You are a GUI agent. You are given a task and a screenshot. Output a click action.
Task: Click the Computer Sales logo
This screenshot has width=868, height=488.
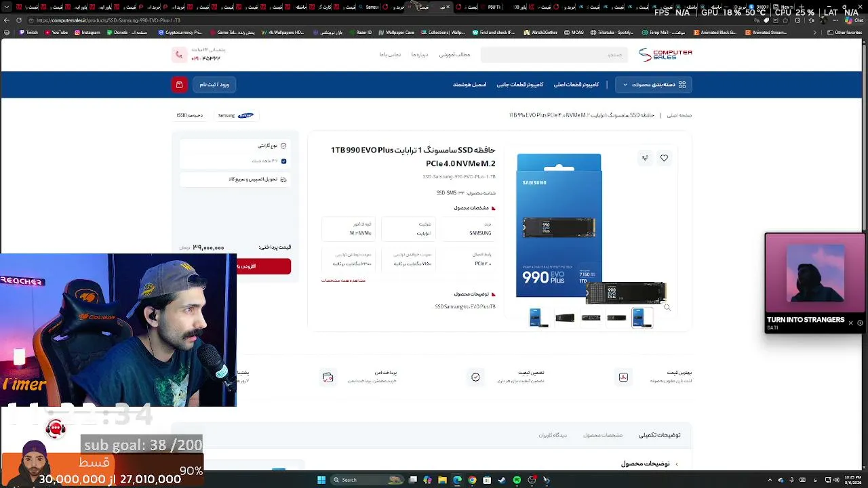click(665, 54)
